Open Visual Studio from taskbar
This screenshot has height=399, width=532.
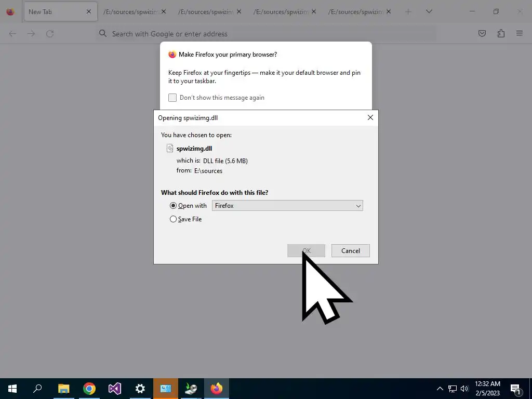[x=115, y=389]
